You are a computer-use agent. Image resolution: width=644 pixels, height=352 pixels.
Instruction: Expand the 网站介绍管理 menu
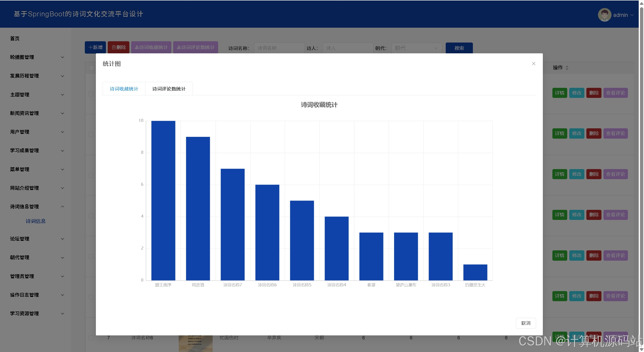coord(37,188)
